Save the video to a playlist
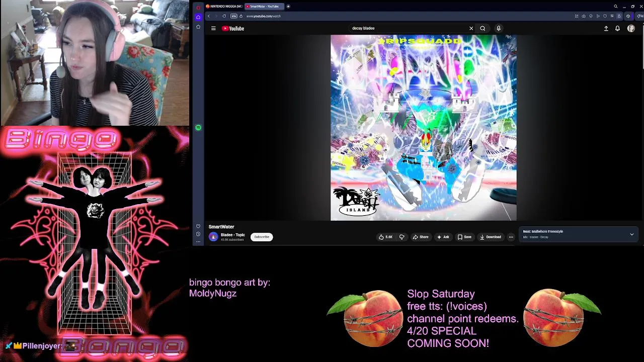The height and width of the screenshot is (362, 644). pos(464,237)
